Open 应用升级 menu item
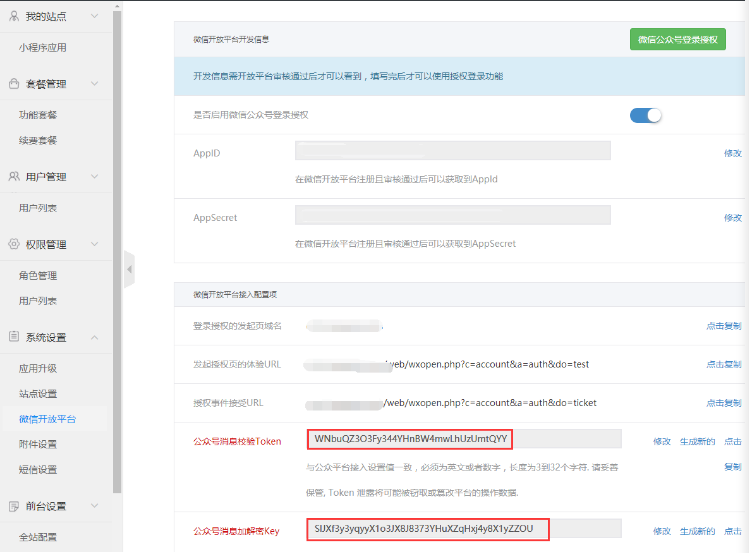This screenshot has height=553, width=749. [x=38, y=368]
